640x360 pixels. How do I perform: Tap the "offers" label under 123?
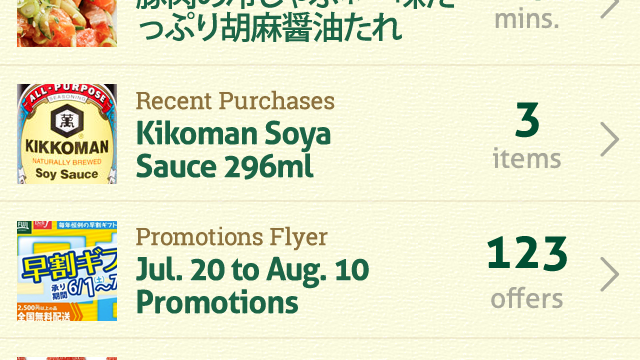tap(527, 299)
